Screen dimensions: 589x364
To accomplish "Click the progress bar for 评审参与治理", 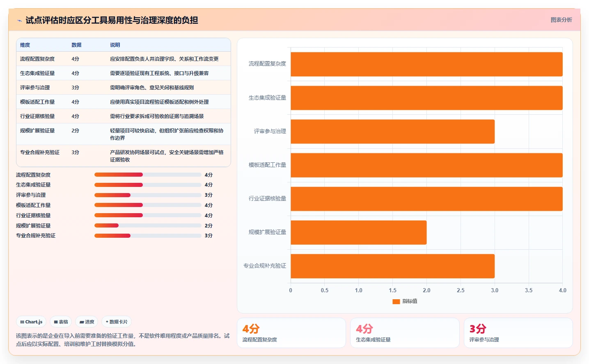I will (148, 195).
